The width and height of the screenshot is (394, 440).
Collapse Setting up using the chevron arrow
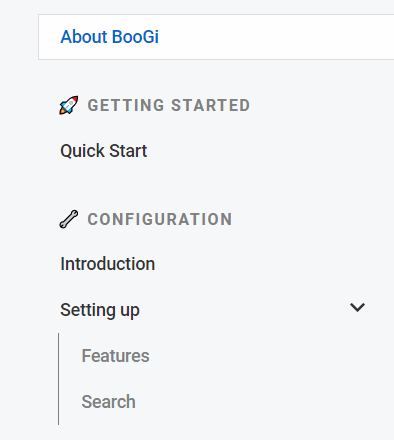coord(357,307)
